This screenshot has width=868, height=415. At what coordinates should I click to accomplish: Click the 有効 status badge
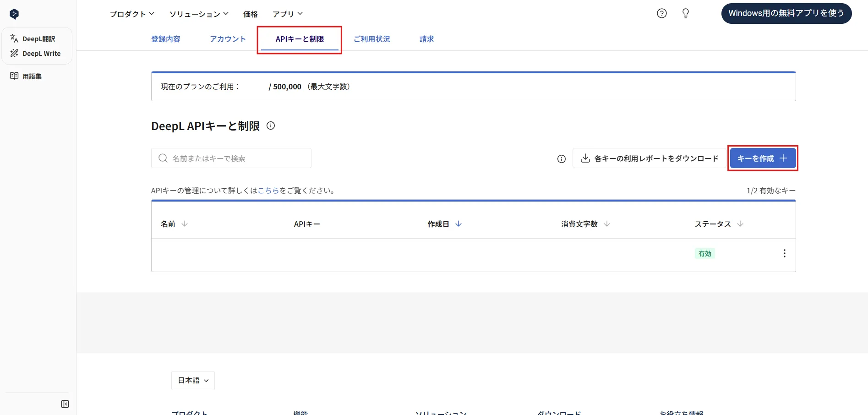[704, 253]
